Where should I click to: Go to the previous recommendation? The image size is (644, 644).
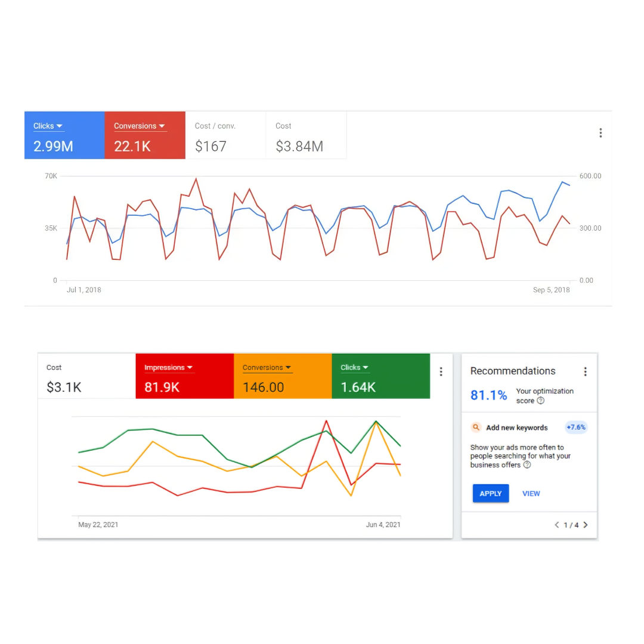pyautogui.click(x=557, y=525)
